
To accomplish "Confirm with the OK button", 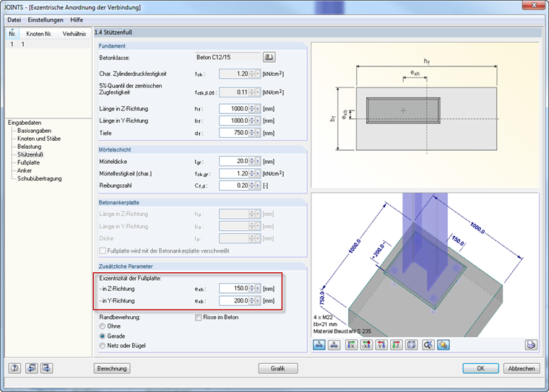I will pos(480,369).
